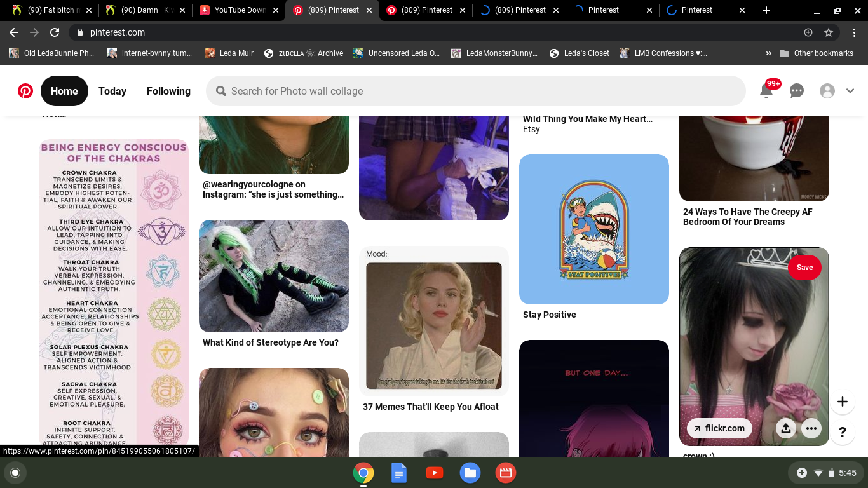Open the Files app from the shelf
This screenshot has width=868, height=488.
470,473
